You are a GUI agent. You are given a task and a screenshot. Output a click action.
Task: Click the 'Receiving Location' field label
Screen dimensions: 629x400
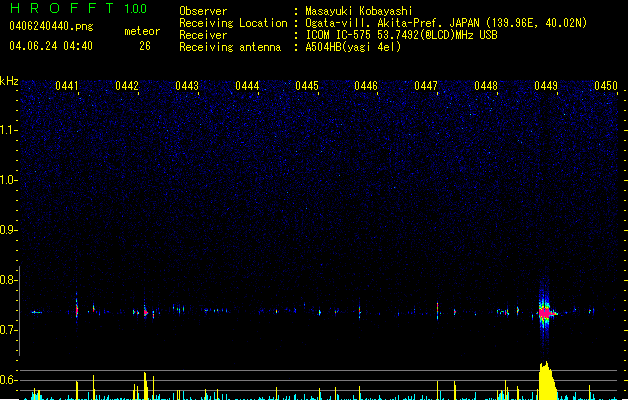pyautogui.click(x=233, y=23)
